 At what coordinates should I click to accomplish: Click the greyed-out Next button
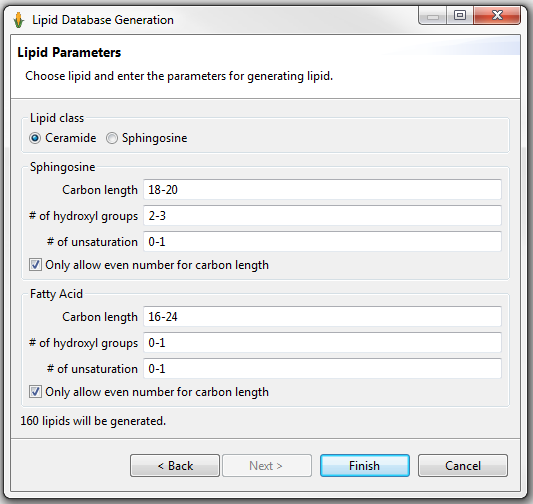pos(267,466)
